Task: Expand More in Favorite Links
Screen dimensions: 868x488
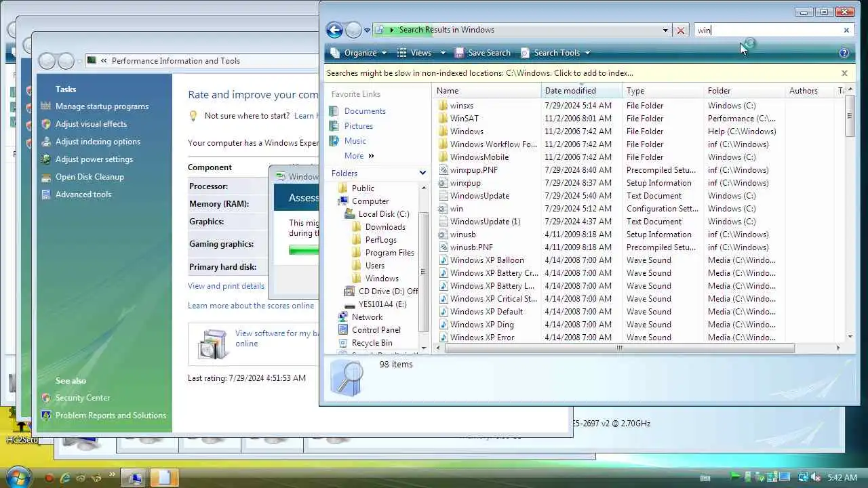Action: tap(359, 156)
